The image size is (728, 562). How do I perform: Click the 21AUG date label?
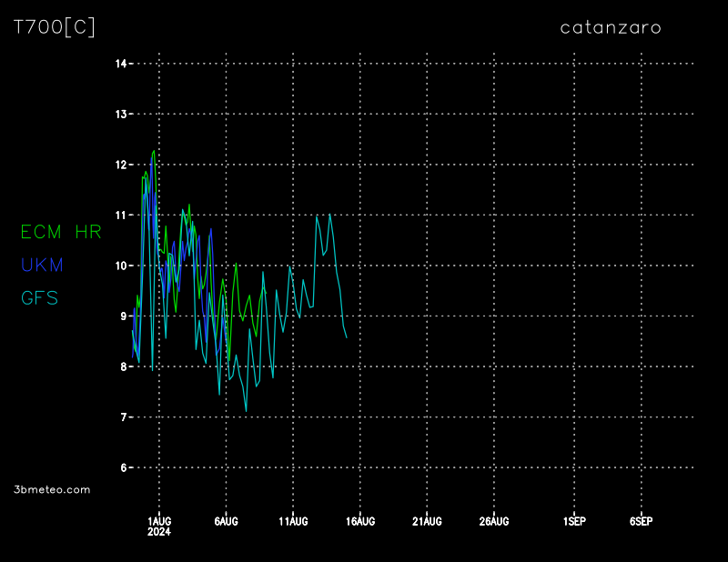pos(427,521)
